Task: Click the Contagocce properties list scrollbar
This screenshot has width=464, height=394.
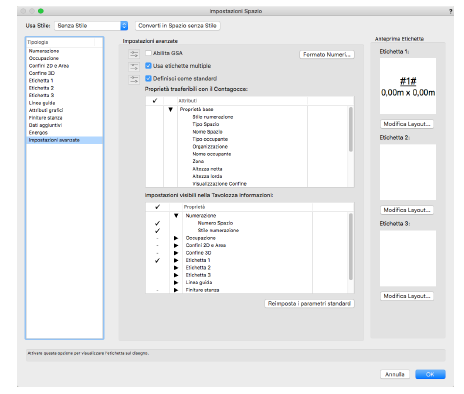Action: [x=351, y=129]
